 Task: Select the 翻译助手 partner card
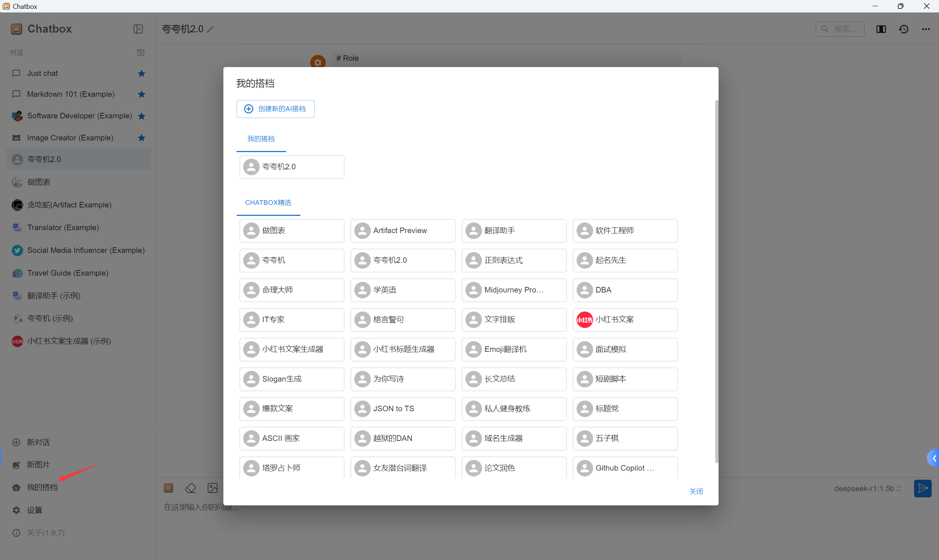click(x=514, y=231)
